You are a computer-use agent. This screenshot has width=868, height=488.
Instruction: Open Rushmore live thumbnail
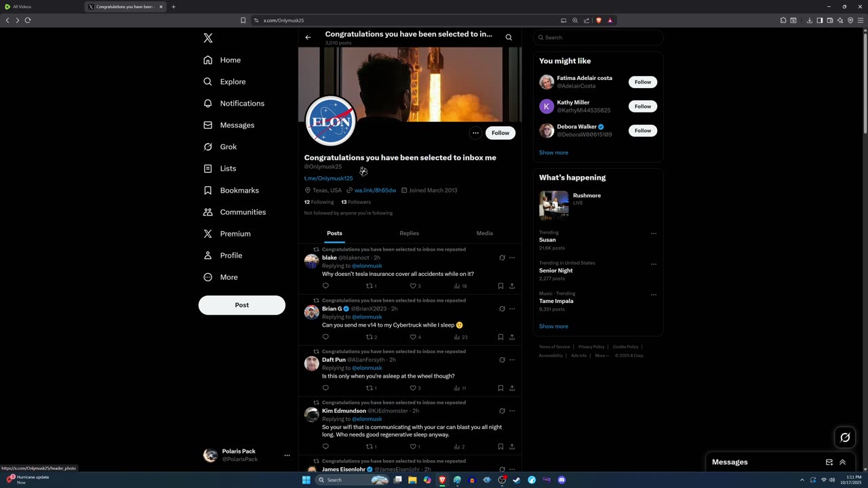(554, 205)
